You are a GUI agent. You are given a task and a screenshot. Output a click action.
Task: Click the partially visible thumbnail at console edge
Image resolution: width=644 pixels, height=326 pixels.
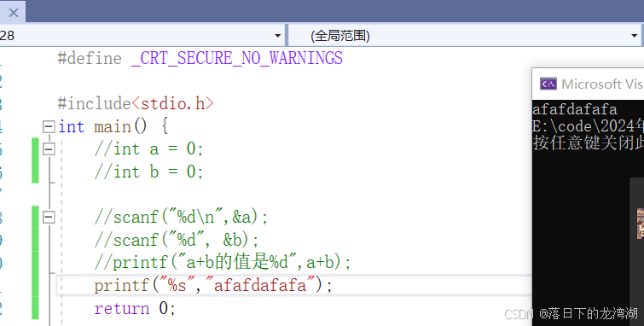641,224
